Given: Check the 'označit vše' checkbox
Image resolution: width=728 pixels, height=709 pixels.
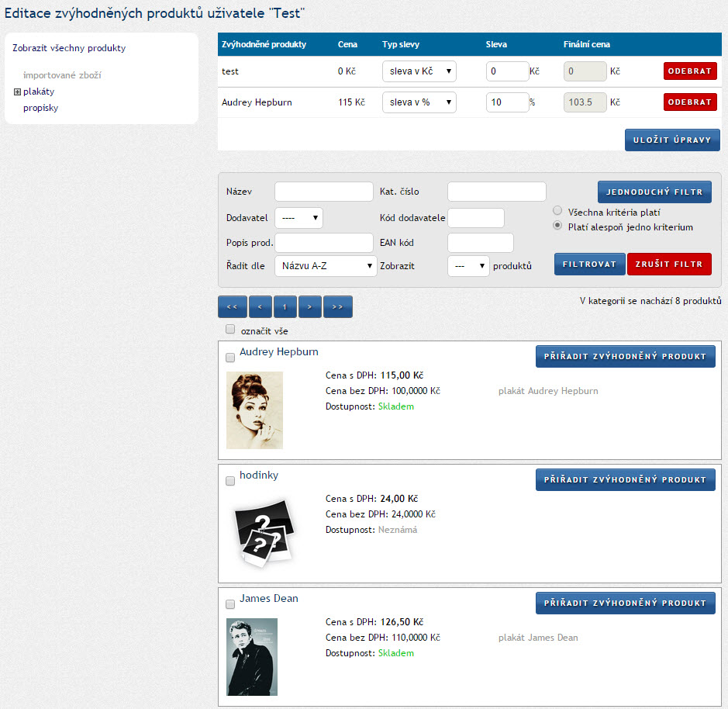Looking at the screenshot, I should pyautogui.click(x=230, y=330).
